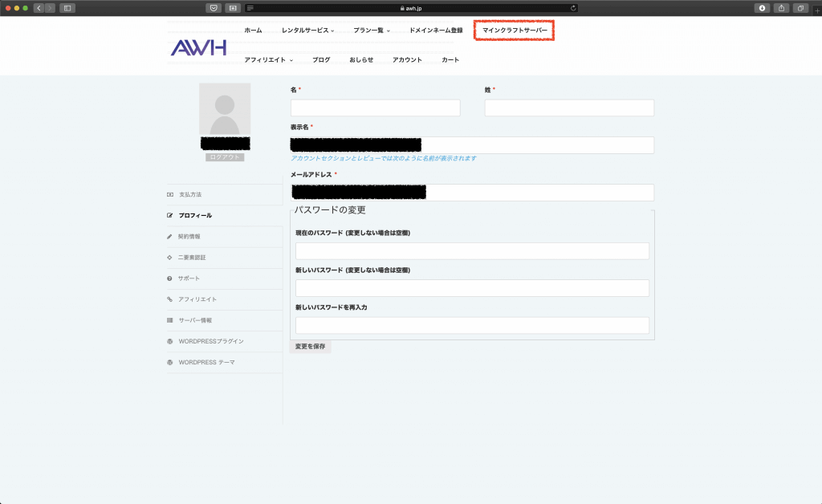Open 二要素認証 sidebar link
822x504 pixels.
click(191, 258)
